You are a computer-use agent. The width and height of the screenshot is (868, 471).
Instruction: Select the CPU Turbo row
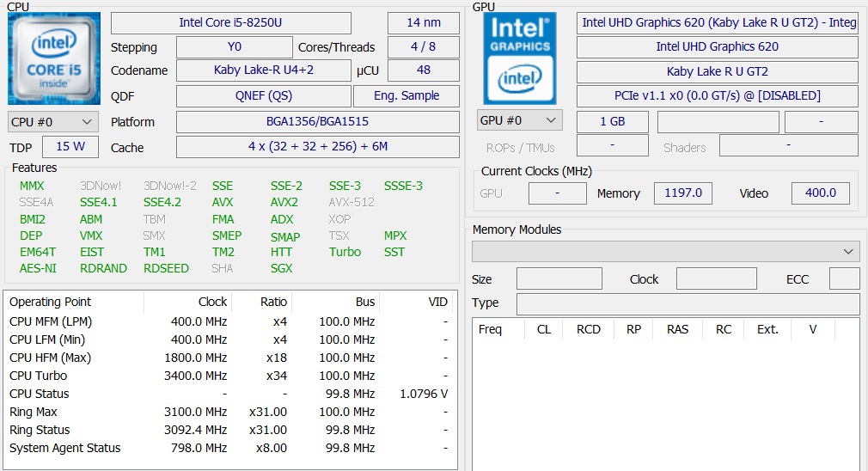point(229,376)
